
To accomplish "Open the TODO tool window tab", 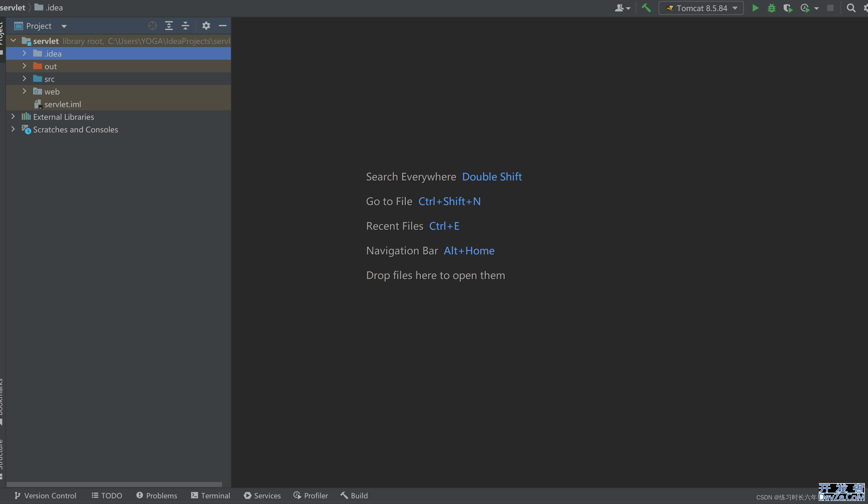I will pos(107,496).
